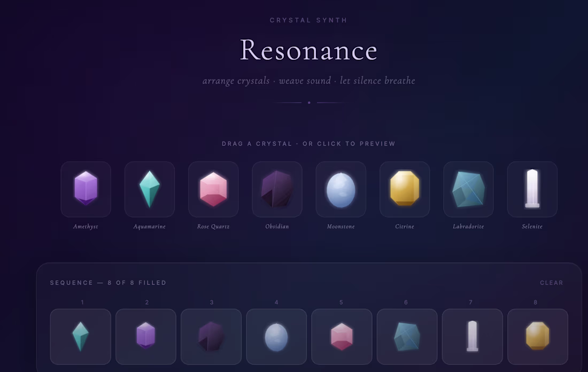The width and height of the screenshot is (588, 372).
Task: Click the Labradorite crystal icon
Action: coord(468,189)
